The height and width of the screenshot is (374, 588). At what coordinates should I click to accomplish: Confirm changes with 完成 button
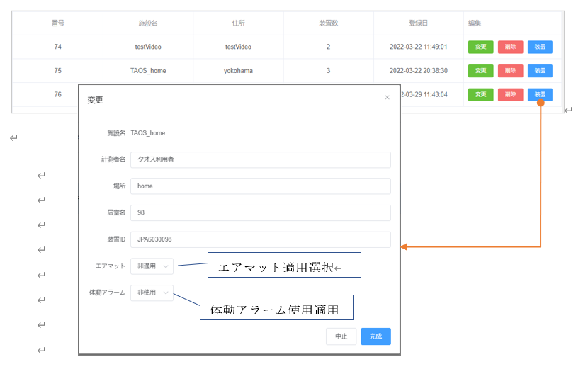click(375, 336)
